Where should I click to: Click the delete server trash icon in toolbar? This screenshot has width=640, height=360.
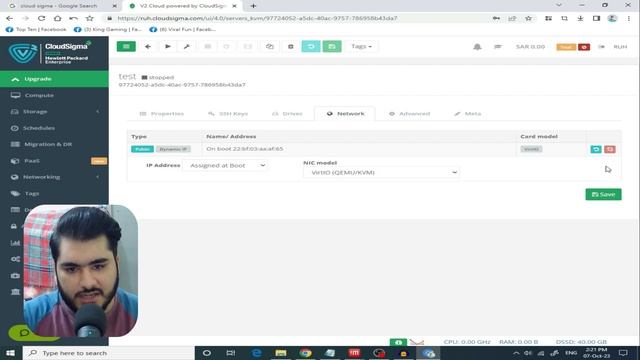point(291,47)
